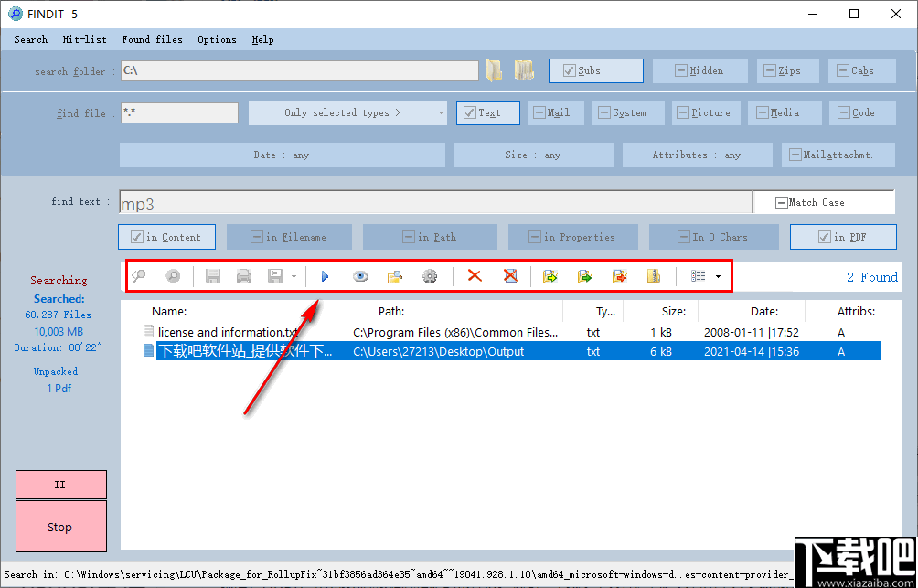Toggle the in Content option
Viewport: 918px width, 588px height.
click(166, 237)
